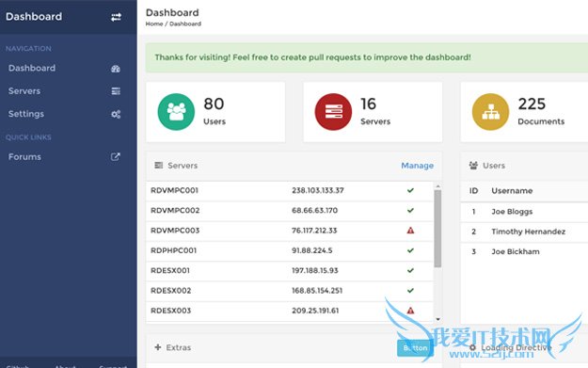588x368 pixels.
Task: Select the 225 Documents count
Action: point(532,104)
